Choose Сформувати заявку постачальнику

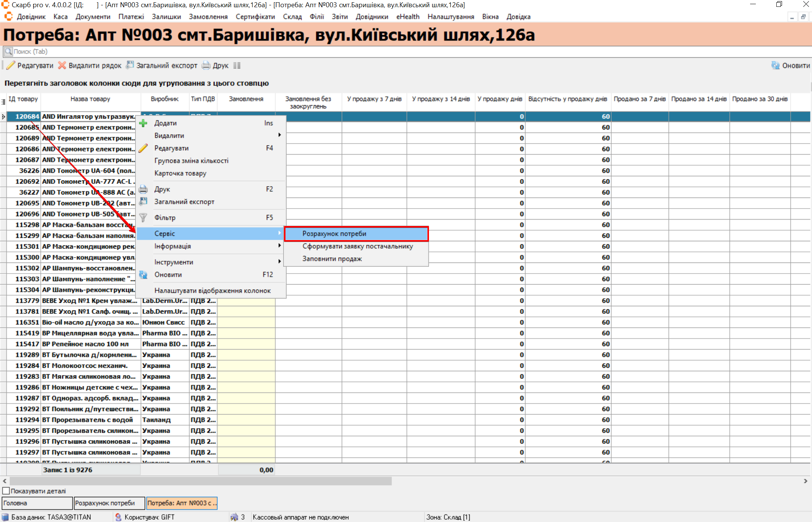point(357,246)
